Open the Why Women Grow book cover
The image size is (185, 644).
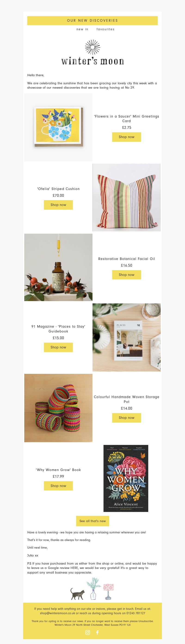[126, 478]
